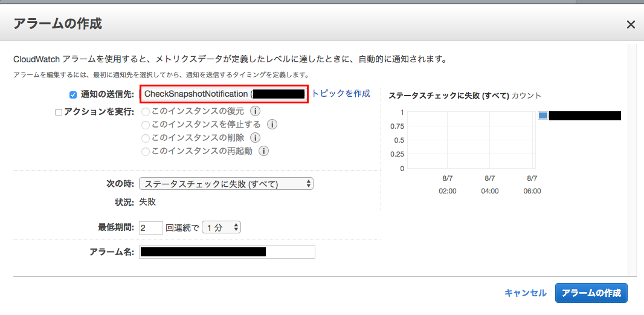Select the このインスタンスを停止する radio button
Screen dimensions: 644x315
coord(145,125)
